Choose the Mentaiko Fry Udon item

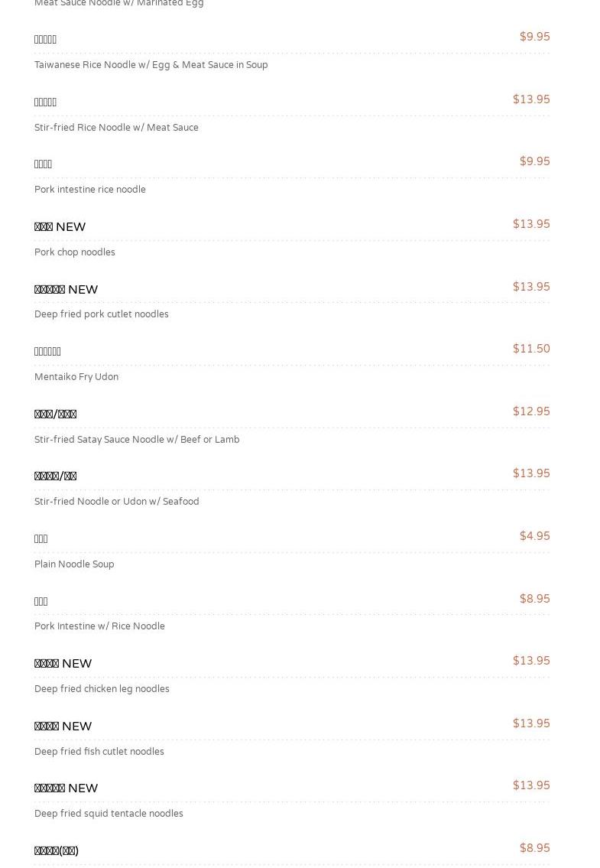click(x=76, y=377)
